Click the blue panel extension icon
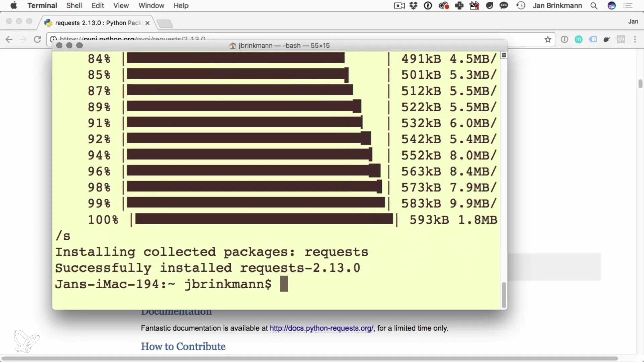Image resolution: width=644 pixels, height=362 pixels. click(x=593, y=39)
